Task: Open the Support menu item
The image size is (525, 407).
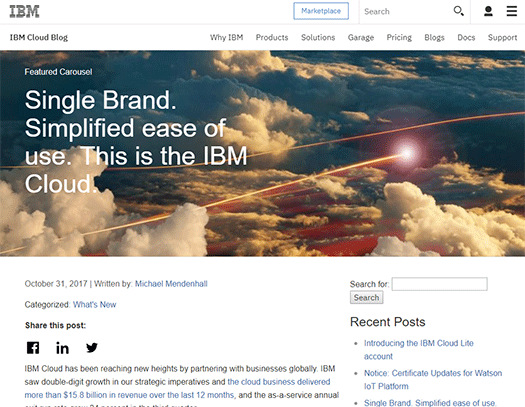Action: pos(502,37)
